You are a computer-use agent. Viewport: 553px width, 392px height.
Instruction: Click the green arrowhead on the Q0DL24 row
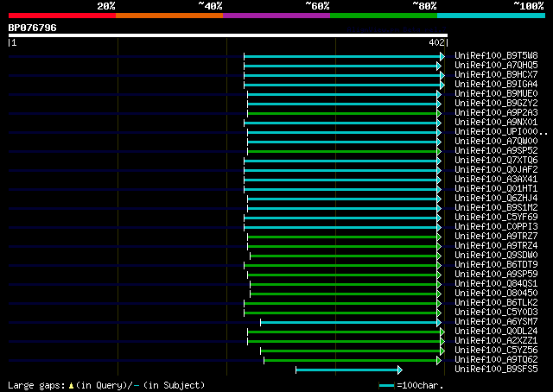(442, 332)
